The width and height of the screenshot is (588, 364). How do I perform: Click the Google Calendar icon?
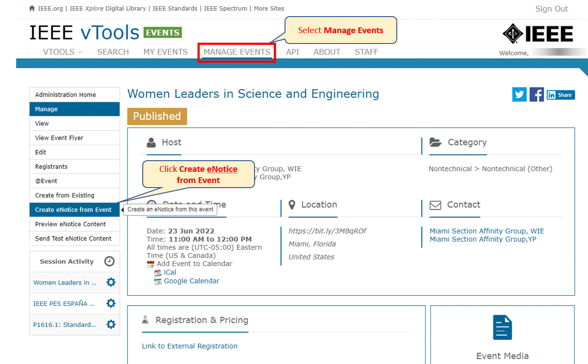pyautogui.click(x=158, y=281)
